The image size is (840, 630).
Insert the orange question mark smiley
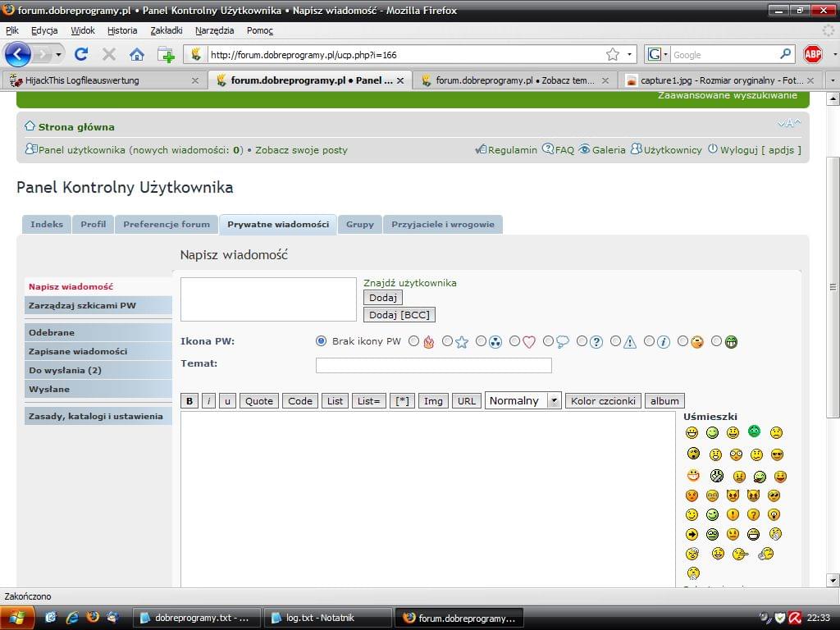[x=753, y=515]
